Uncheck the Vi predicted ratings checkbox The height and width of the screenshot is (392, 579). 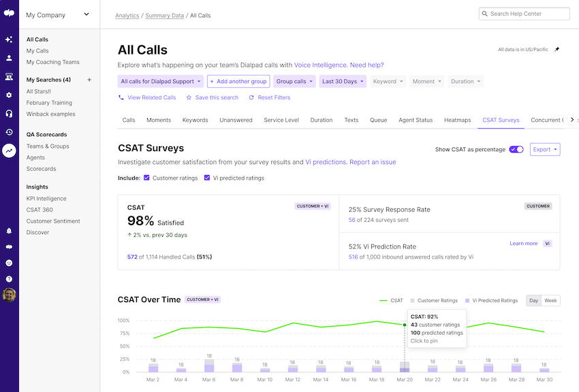point(208,178)
